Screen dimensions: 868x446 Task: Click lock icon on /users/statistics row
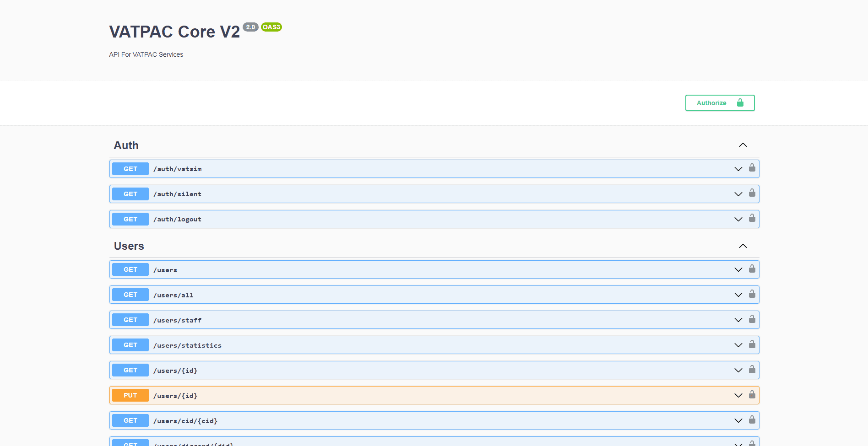[752, 344]
